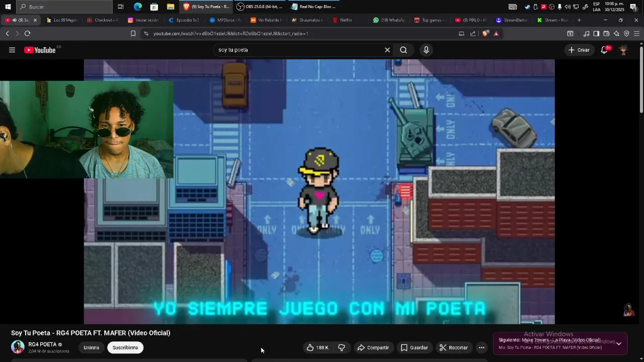Open Microsoft Edge from taskbar
This screenshot has width=644, height=362.
click(x=138, y=7)
